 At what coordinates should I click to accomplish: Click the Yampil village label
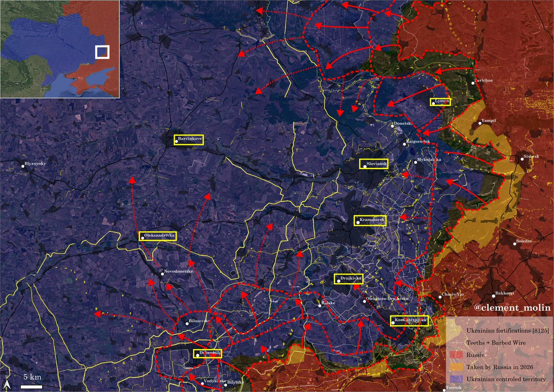[489, 121]
